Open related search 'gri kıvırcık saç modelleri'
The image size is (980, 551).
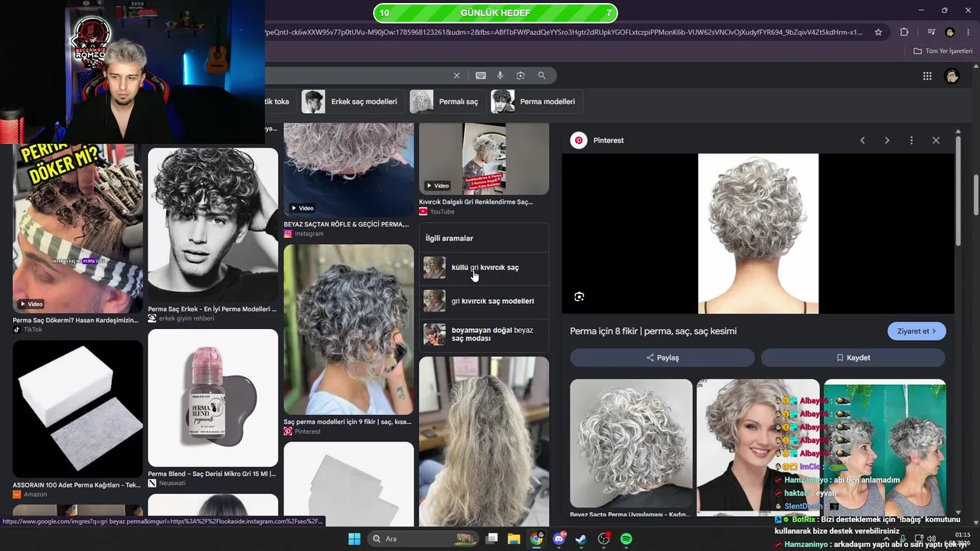pyautogui.click(x=484, y=302)
